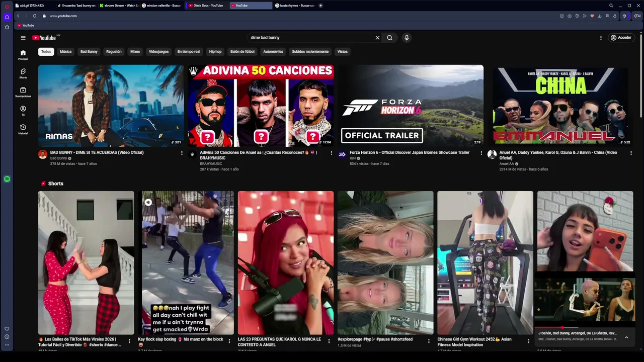Open options for Karol G preguntas short

(329, 341)
